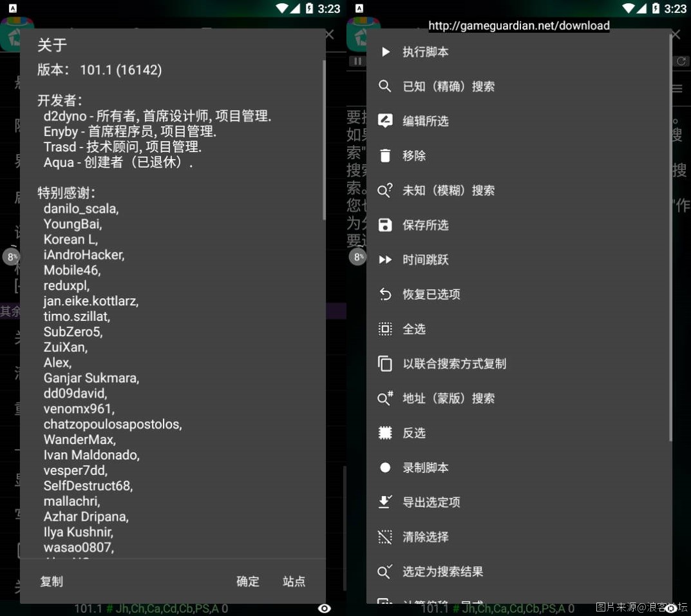Image resolution: width=691 pixels, height=616 pixels.
Task: Click the export download icon for 导出选定项
Action: 385,502
